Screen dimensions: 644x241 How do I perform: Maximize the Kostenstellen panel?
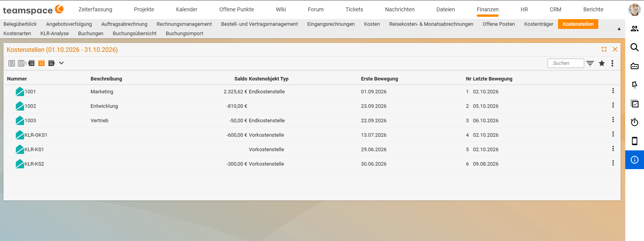(x=604, y=49)
